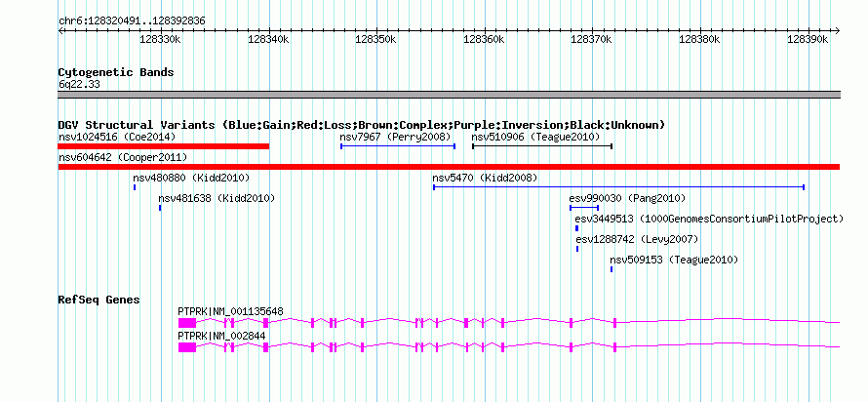Click the large first exon of PTPRK|NM_001135648
Image resolution: width=868 pixels, height=402 pixels.
coord(187,323)
